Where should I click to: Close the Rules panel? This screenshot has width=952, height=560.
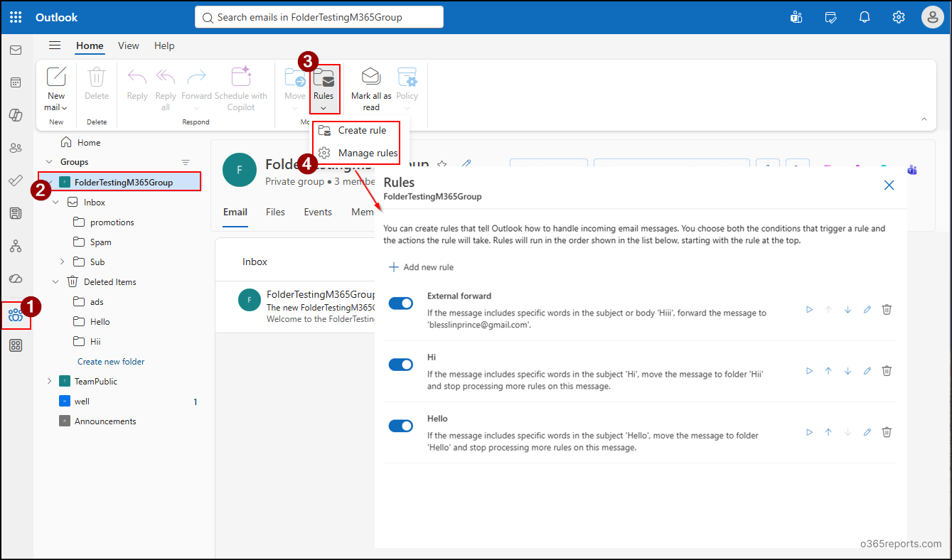[889, 185]
